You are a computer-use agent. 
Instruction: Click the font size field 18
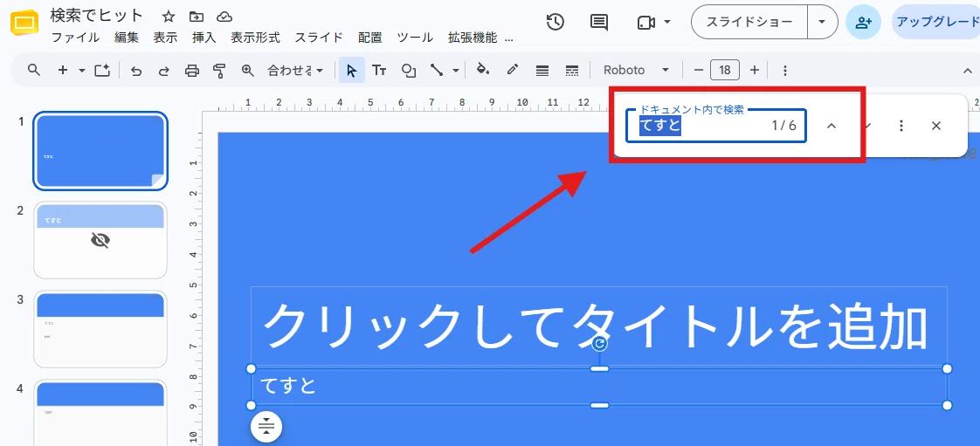click(725, 70)
